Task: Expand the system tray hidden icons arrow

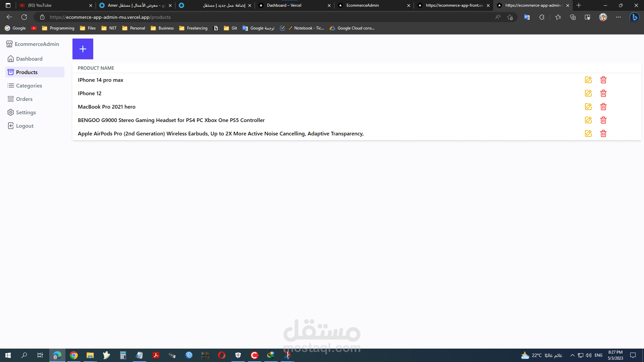Action: [x=572, y=355]
